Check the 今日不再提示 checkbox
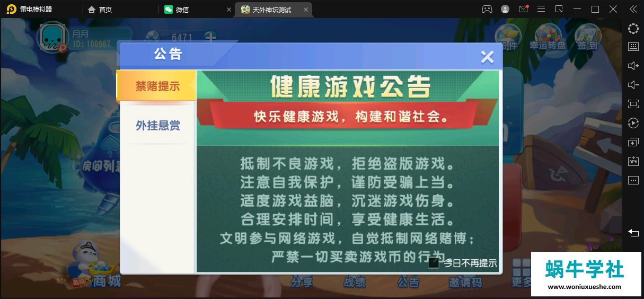 [x=434, y=262]
